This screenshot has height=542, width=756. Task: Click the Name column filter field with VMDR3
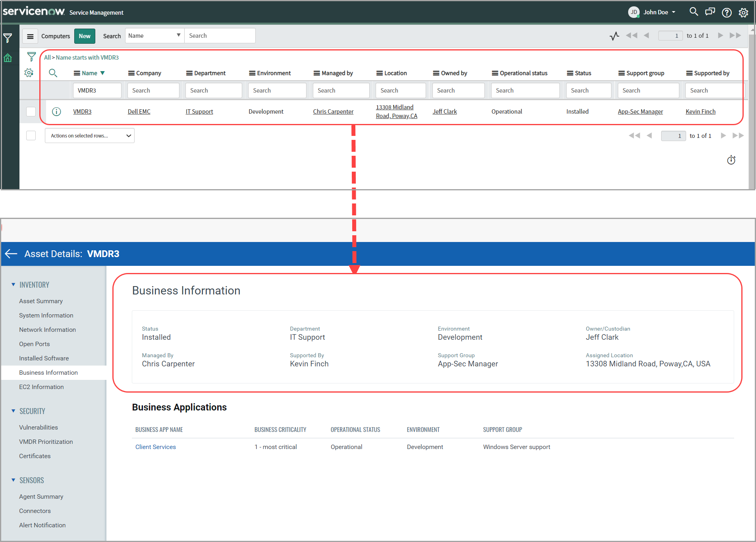(x=97, y=91)
